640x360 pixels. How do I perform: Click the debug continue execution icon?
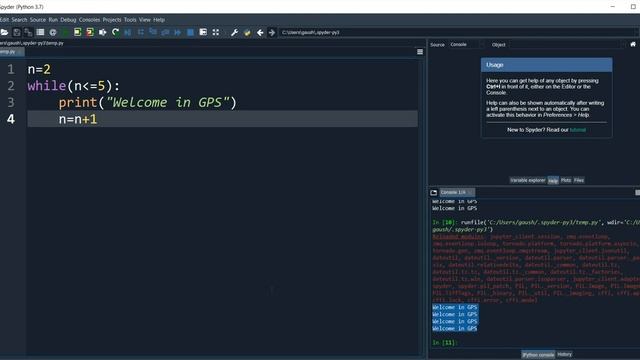point(178,32)
